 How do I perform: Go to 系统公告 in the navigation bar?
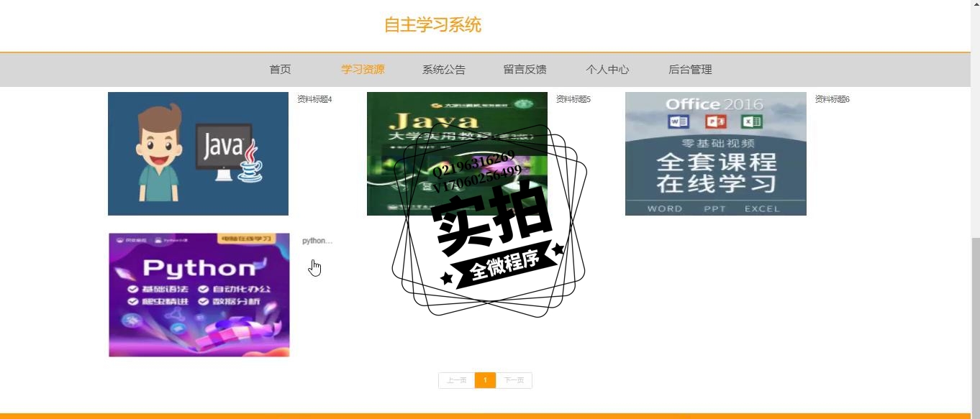[444, 70]
